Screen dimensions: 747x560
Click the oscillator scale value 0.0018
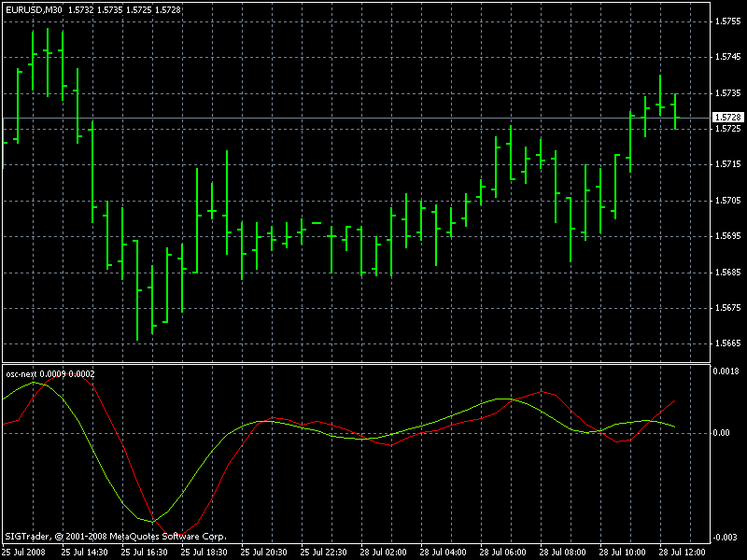(726, 371)
